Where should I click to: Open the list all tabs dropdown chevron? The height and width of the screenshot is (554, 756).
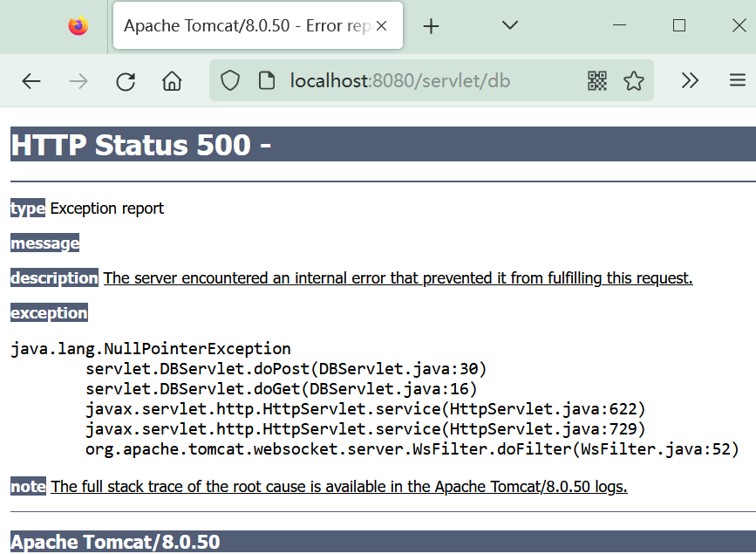[509, 25]
